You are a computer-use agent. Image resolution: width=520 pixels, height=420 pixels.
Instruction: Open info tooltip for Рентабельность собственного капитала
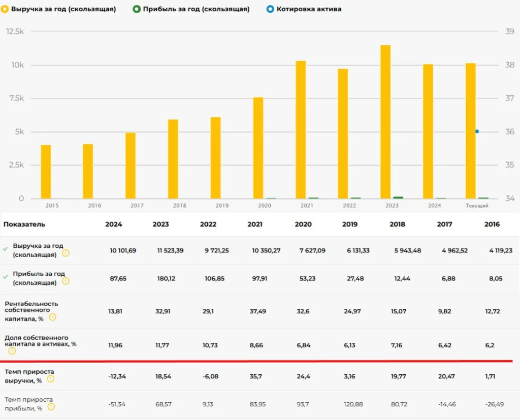point(52,317)
